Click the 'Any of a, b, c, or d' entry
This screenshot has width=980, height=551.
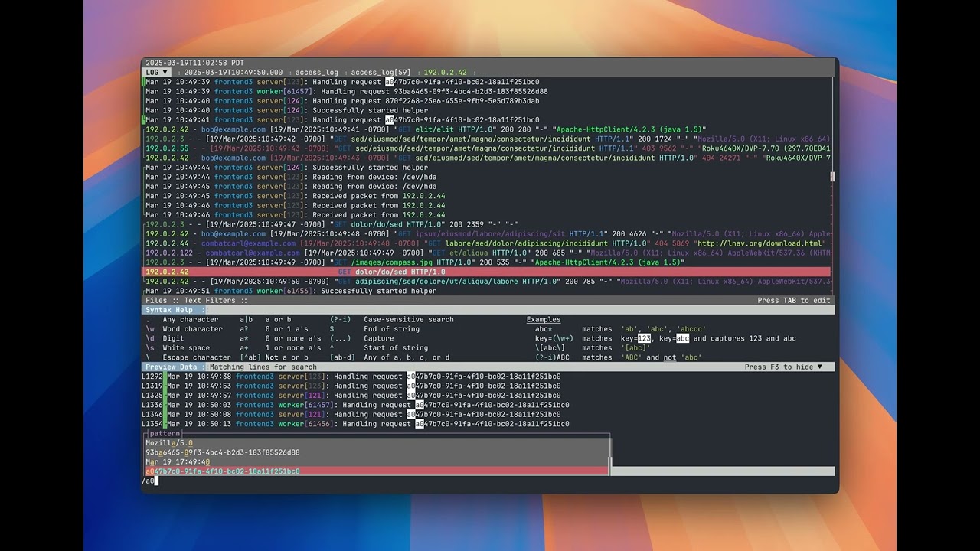[390, 357]
